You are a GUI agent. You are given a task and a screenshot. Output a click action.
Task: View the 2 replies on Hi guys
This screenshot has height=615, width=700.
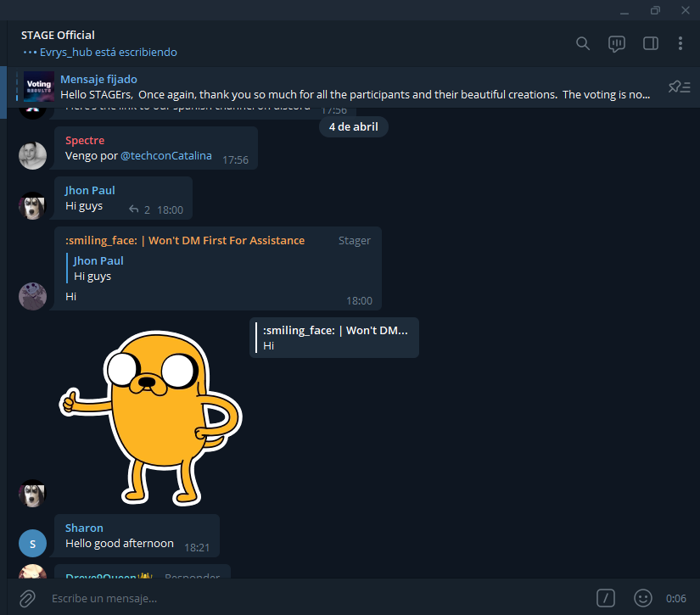(x=139, y=210)
